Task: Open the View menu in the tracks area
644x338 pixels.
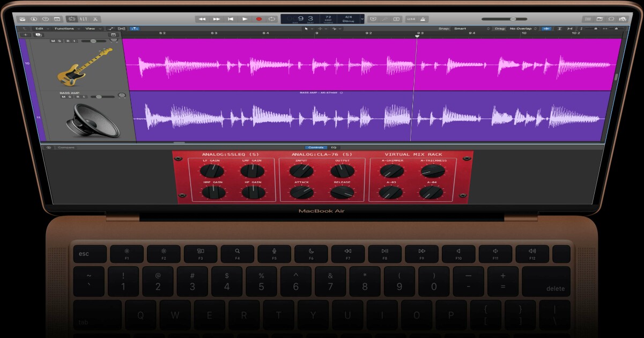Action: pos(93,28)
